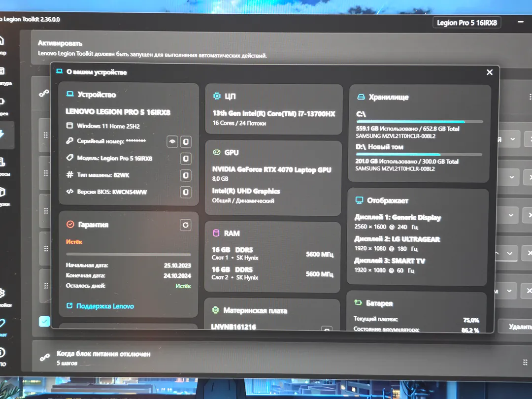The image size is (532, 399).
Task: Click the RAM section icon
Action: coord(216,233)
